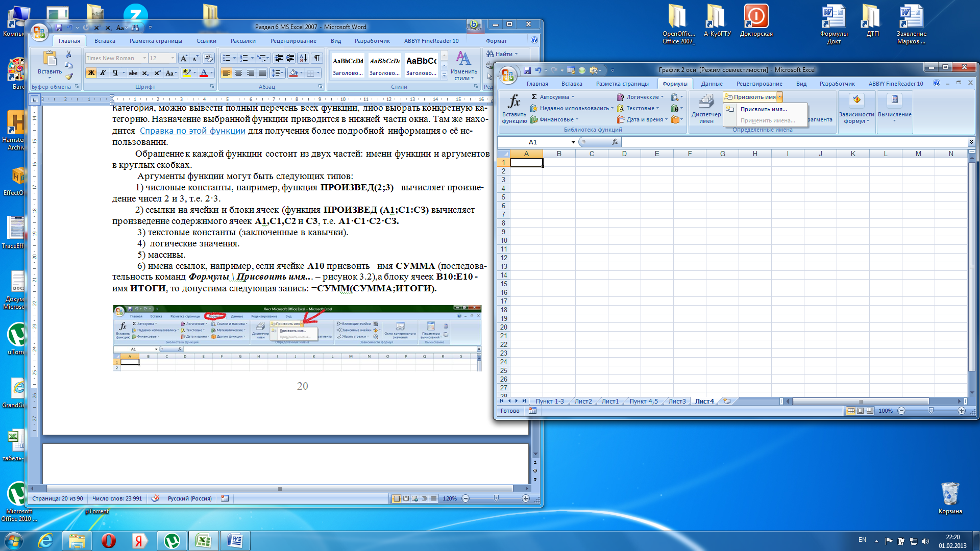Check the sheet navigation scroll control

tap(513, 401)
